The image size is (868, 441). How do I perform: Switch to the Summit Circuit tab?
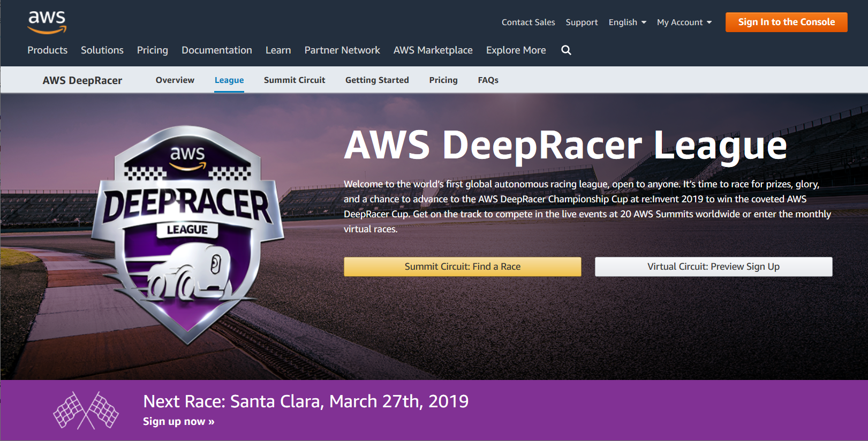(295, 80)
